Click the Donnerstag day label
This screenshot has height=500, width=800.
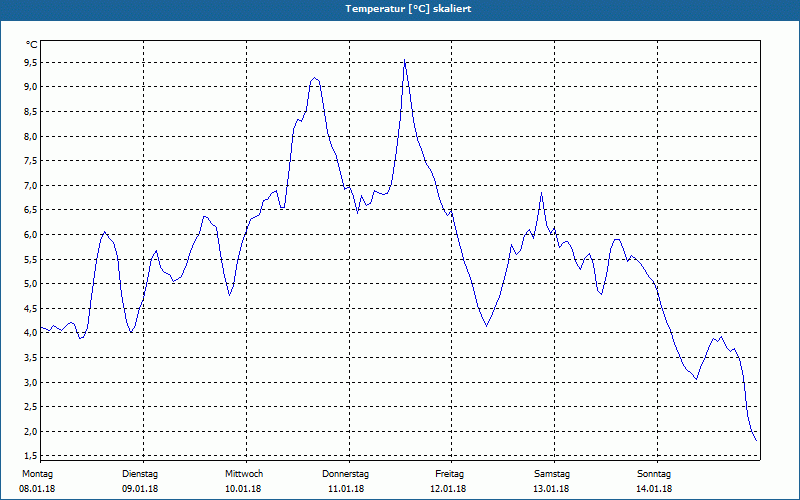click(x=345, y=474)
